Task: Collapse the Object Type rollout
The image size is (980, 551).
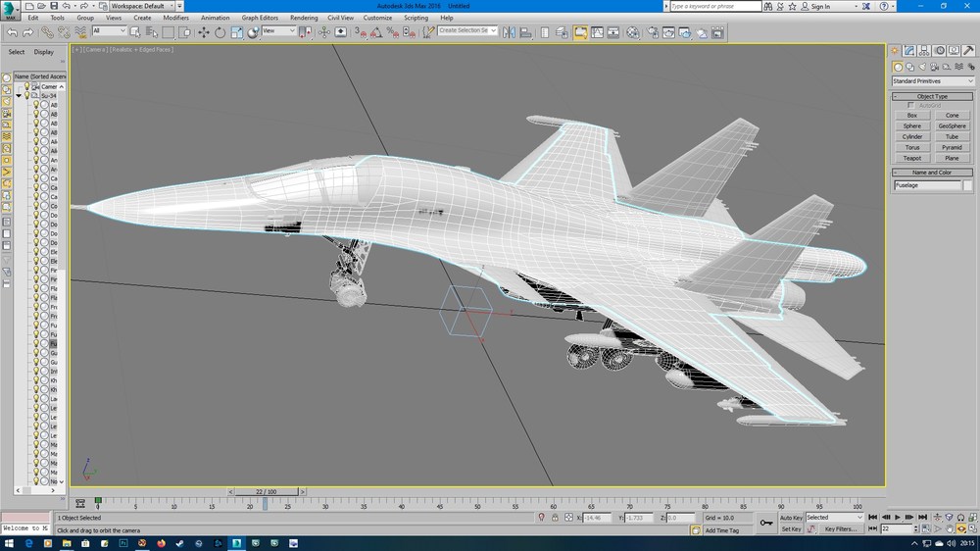Action: 932,96
